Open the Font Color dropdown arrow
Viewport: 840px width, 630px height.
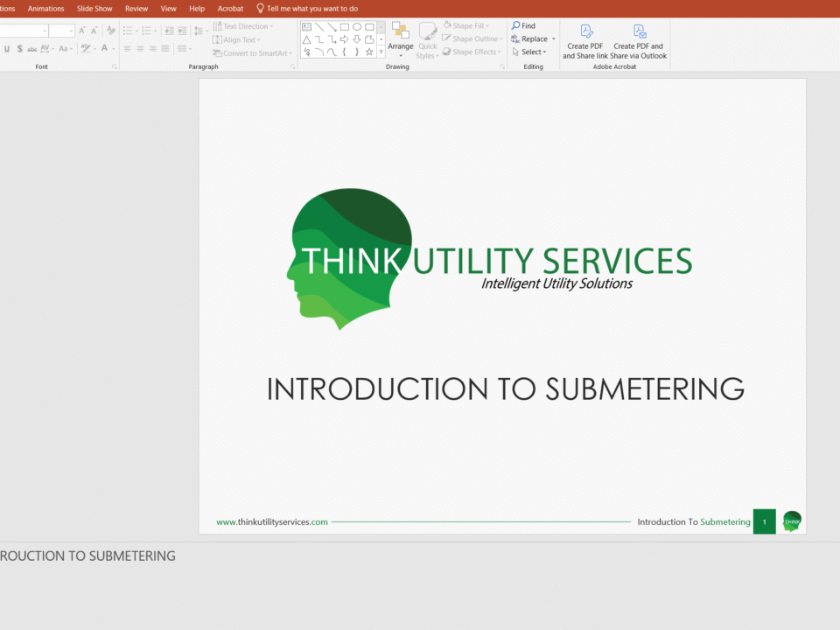(112, 48)
